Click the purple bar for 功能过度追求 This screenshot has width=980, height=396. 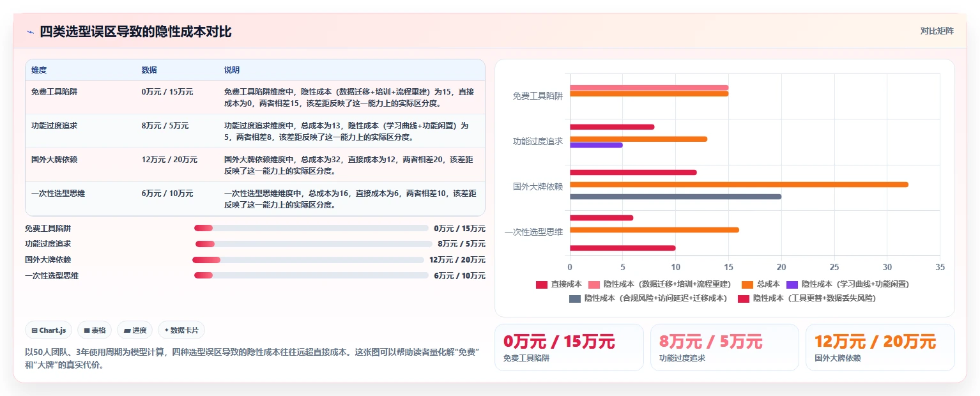point(596,145)
